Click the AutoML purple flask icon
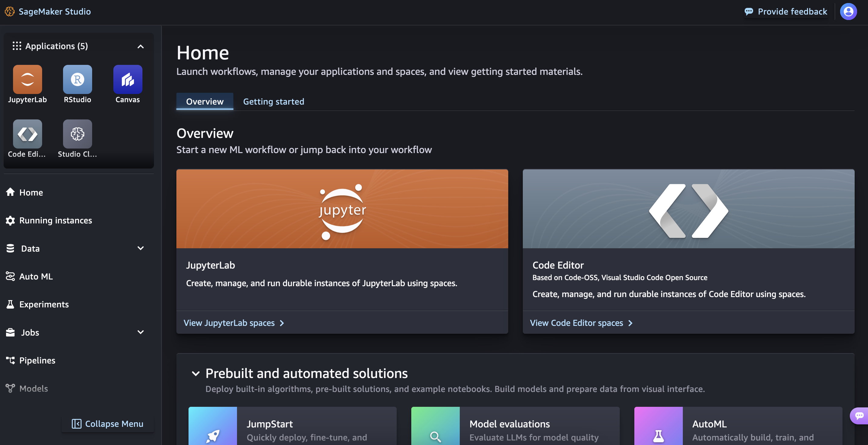The width and height of the screenshot is (868, 445). click(658, 436)
